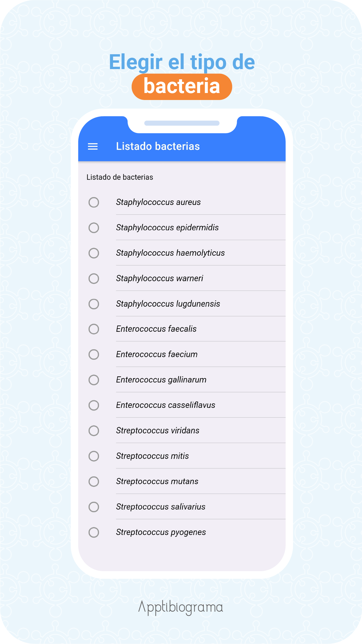Tap the Streptococcus pyogenes list label
Screen dimensions: 362x644
point(161,532)
